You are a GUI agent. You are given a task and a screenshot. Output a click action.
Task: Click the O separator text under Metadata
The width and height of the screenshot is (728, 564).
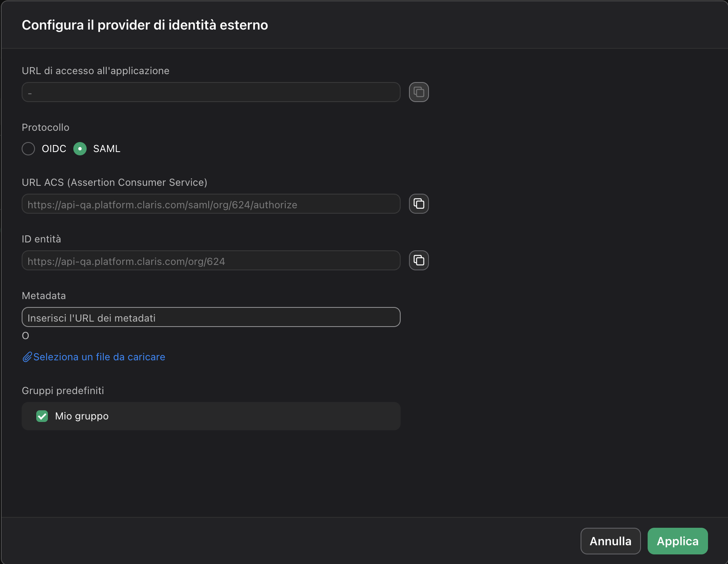point(25,335)
